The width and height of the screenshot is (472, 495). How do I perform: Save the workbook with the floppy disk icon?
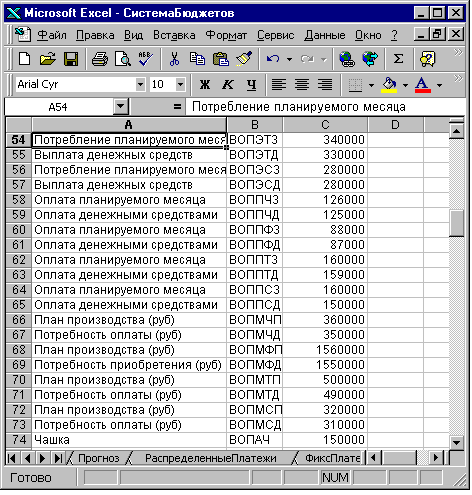click(71, 59)
